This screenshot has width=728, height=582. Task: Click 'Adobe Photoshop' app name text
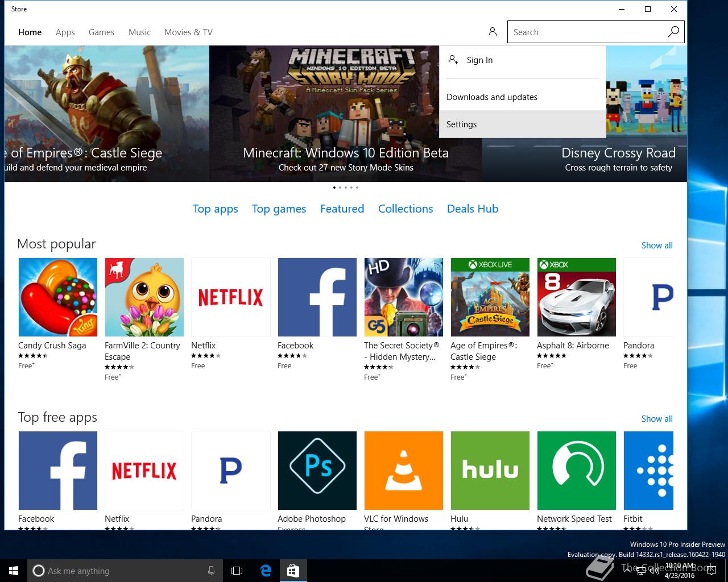[312, 519]
